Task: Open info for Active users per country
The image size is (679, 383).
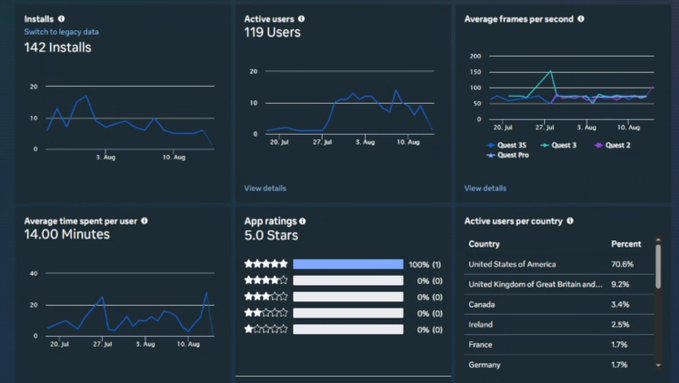Action: pyautogui.click(x=570, y=221)
